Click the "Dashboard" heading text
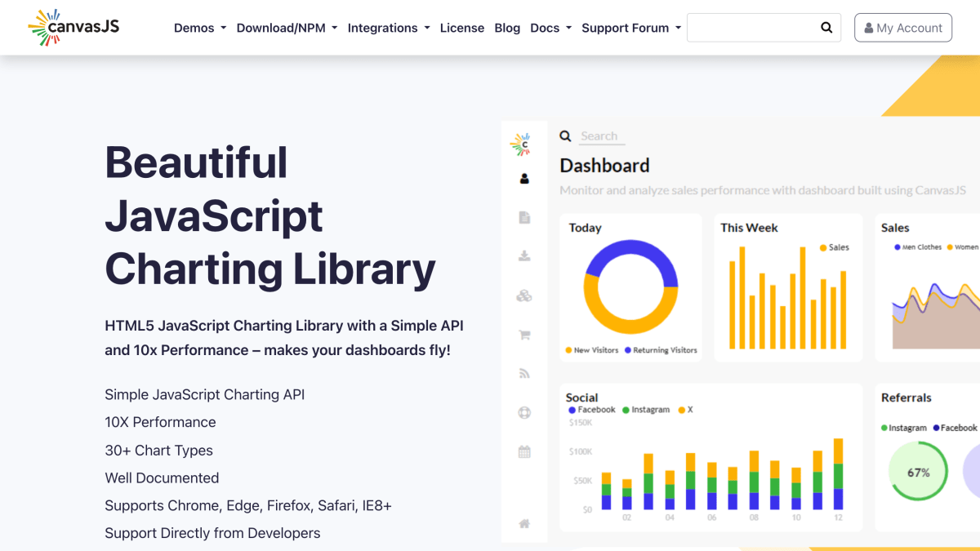The image size is (980, 551). [605, 166]
